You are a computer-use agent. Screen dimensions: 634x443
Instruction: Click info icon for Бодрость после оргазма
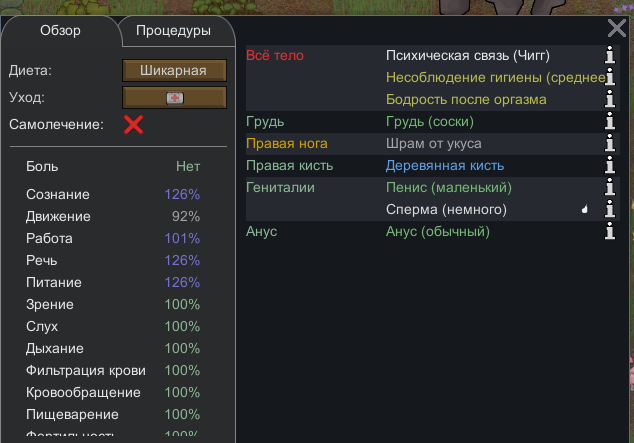(608, 100)
